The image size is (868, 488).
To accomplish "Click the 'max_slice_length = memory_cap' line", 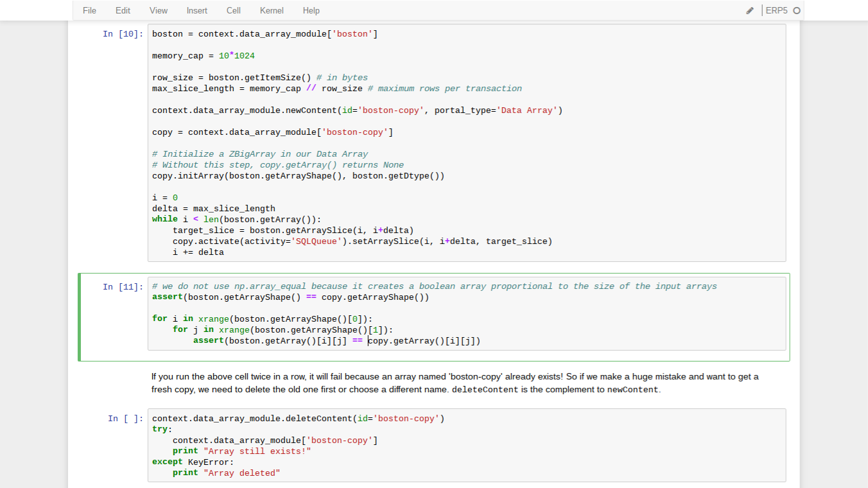I will [337, 89].
